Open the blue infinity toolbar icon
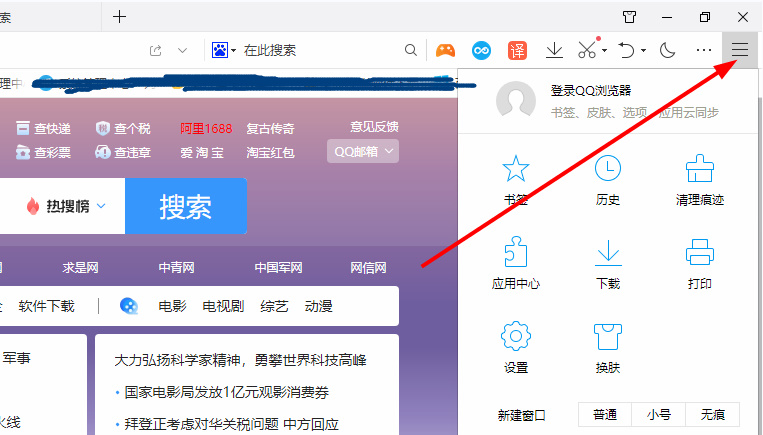Image resolution: width=763 pixels, height=435 pixels. coord(481,50)
